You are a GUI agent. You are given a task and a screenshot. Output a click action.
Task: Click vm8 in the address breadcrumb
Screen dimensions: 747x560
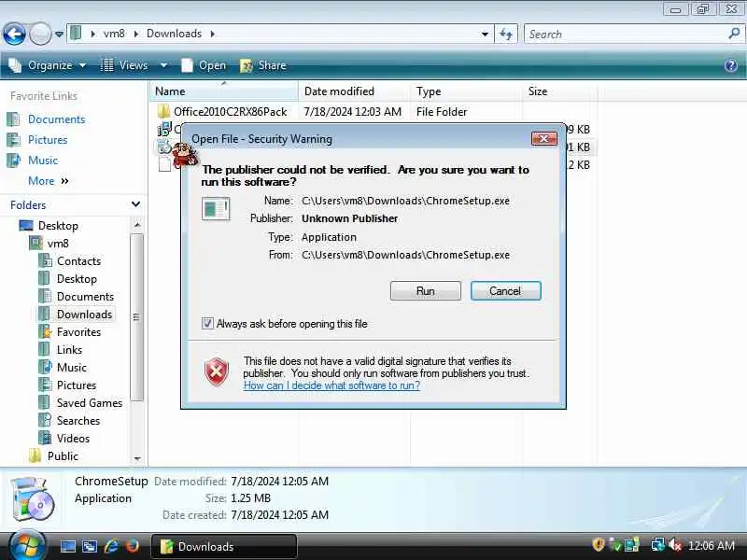pos(114,34)
